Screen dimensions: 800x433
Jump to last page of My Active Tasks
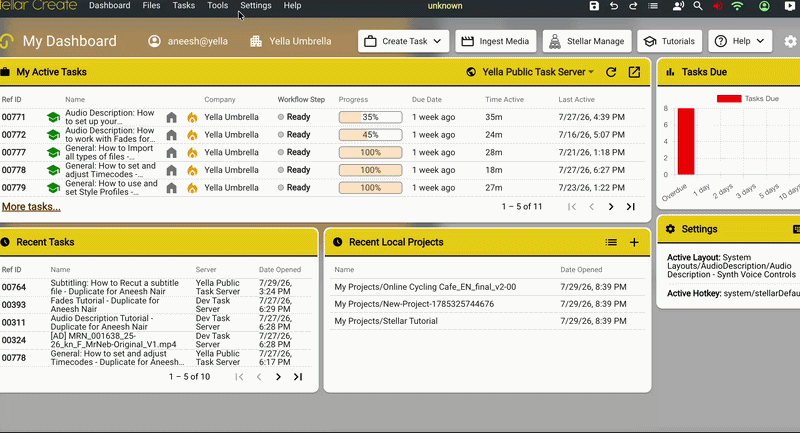click(x=631, y=207)
